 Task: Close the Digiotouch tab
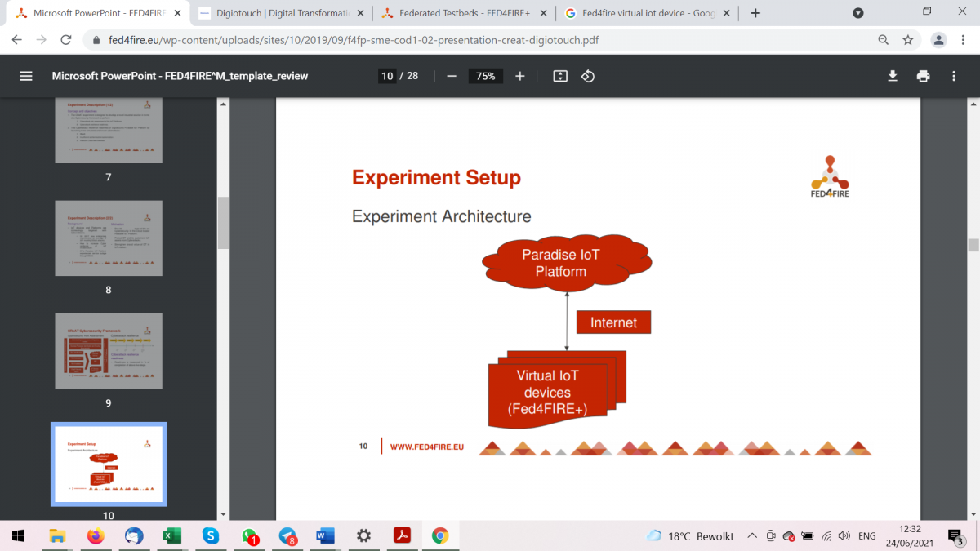[x=360, y=13]
